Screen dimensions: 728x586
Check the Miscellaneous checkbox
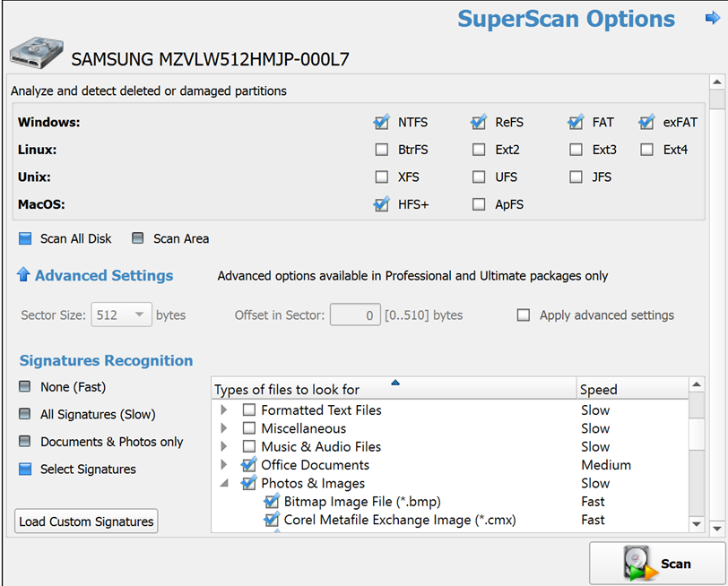(249, 427)
